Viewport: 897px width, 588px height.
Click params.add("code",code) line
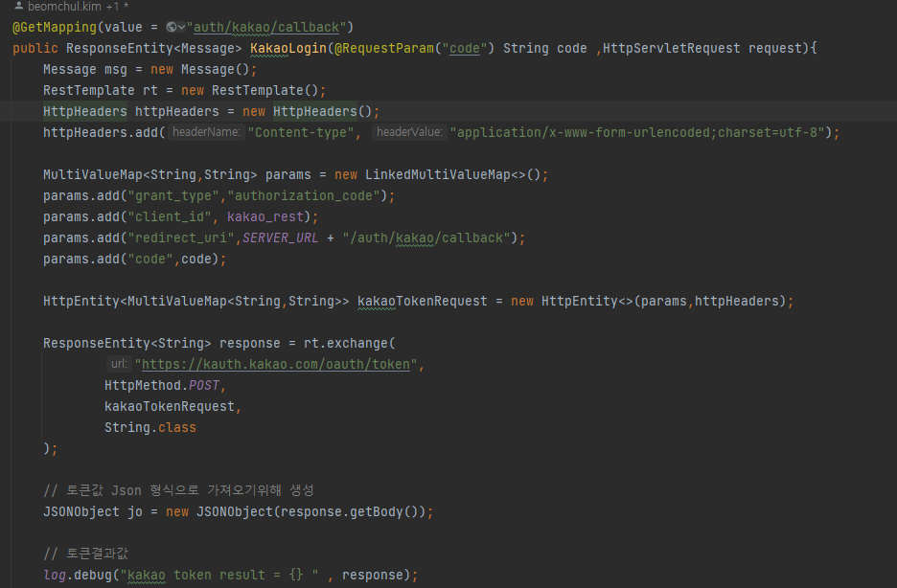[x=134, y=260]
